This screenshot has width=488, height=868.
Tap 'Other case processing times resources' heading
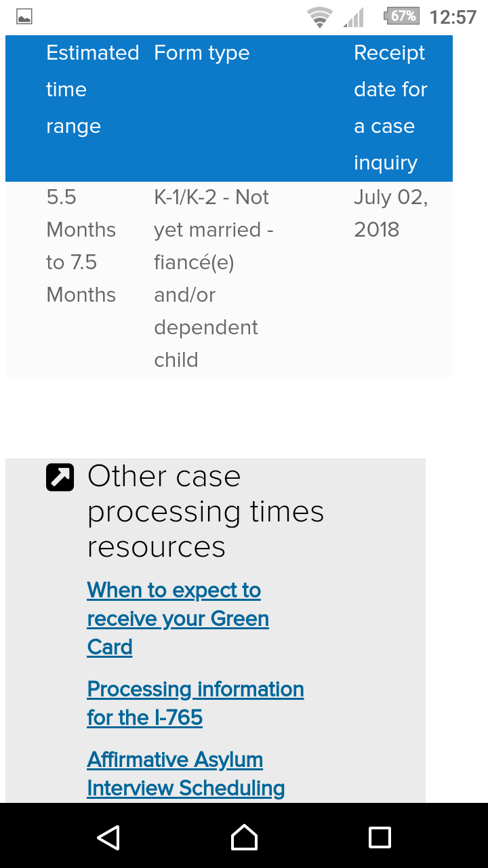pos(205,512)
